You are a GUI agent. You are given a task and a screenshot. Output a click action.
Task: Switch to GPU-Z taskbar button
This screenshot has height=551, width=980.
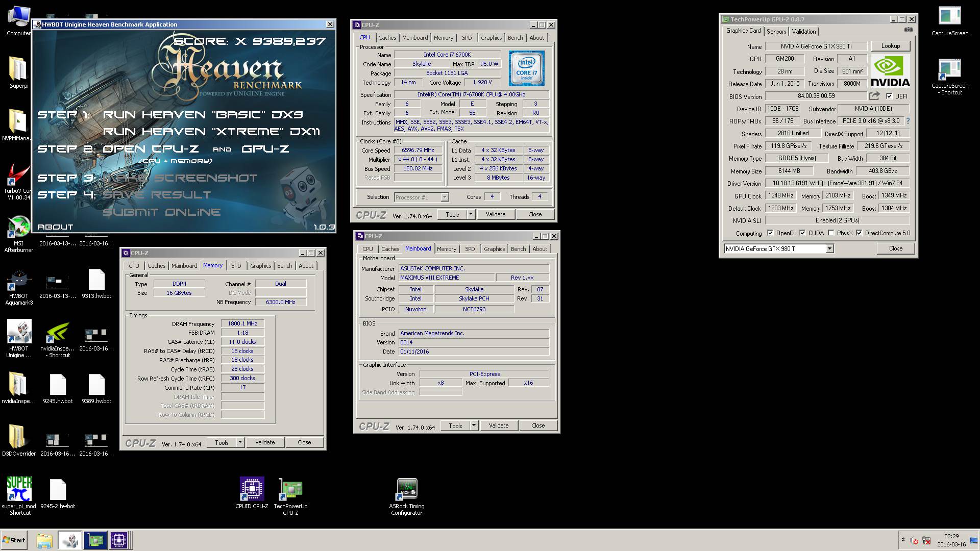coord(95,540)
